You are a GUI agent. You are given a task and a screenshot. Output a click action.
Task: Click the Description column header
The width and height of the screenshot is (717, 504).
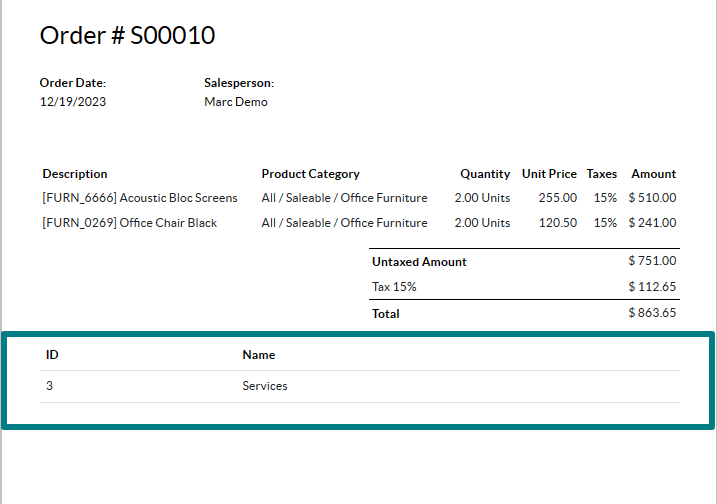75,174
